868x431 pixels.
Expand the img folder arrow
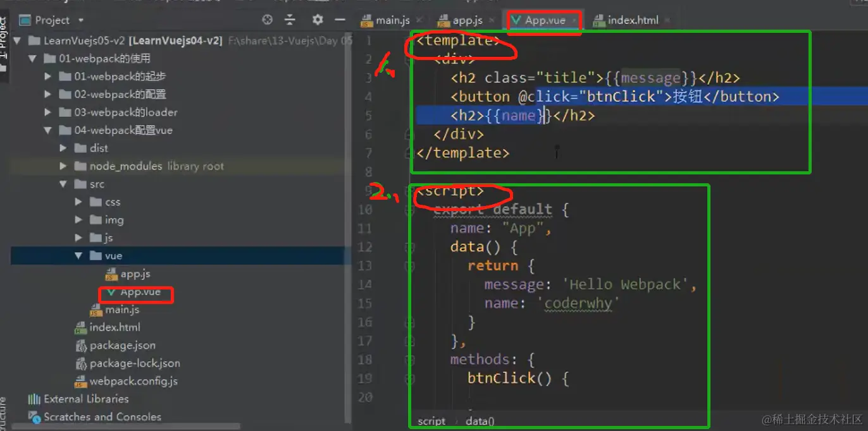78,220
